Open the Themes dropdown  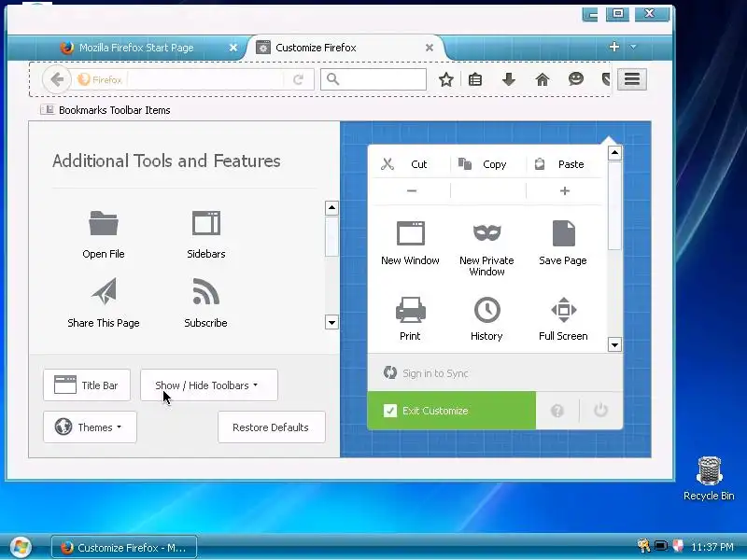coord(90,427)
